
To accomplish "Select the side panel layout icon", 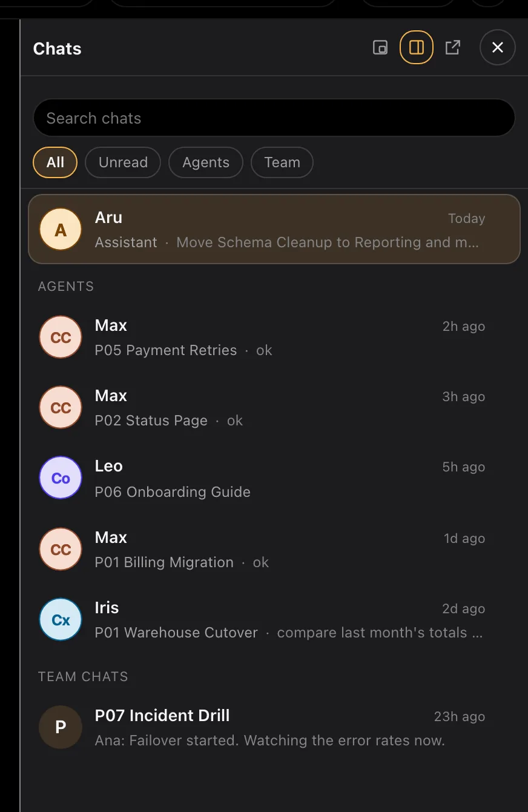I will pyautogui.click(x=417, y=47).
